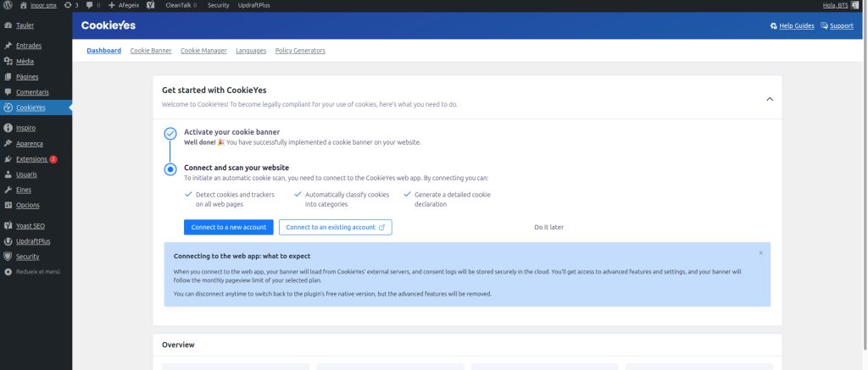Collapse the Get started with CookieYes panel
This screenshot has width=868, height=370.
pos(769,99)
